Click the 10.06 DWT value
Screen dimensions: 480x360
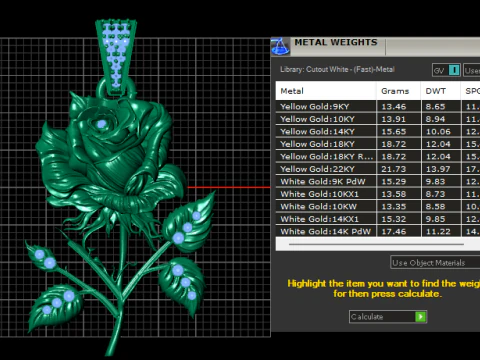tap(438, 132)
